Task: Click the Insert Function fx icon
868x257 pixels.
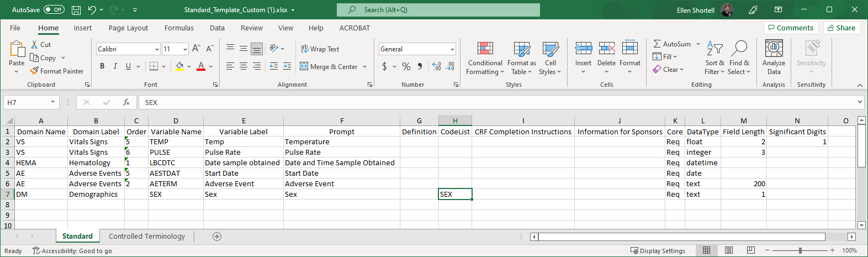Action: (126, 102)
